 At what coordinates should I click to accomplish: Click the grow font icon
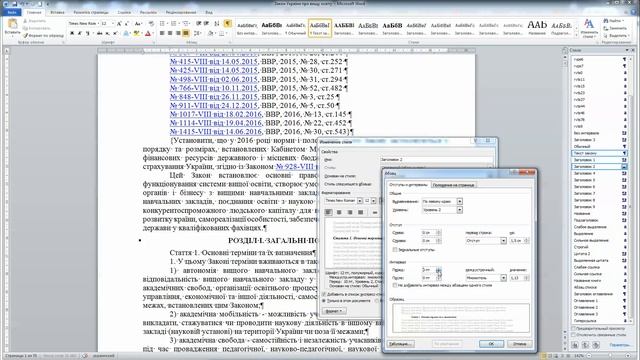coord(119,24)
